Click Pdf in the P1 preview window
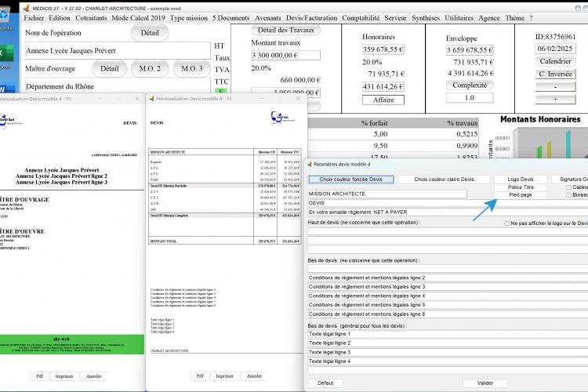The height and width of the screenshot is (392, 588). coord(39,376)
